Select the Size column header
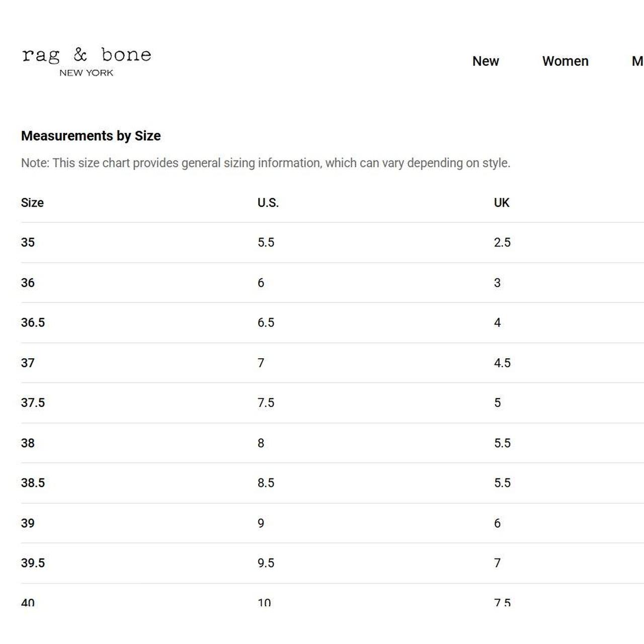Screen dimensions: 644x644 pos(32,203)
